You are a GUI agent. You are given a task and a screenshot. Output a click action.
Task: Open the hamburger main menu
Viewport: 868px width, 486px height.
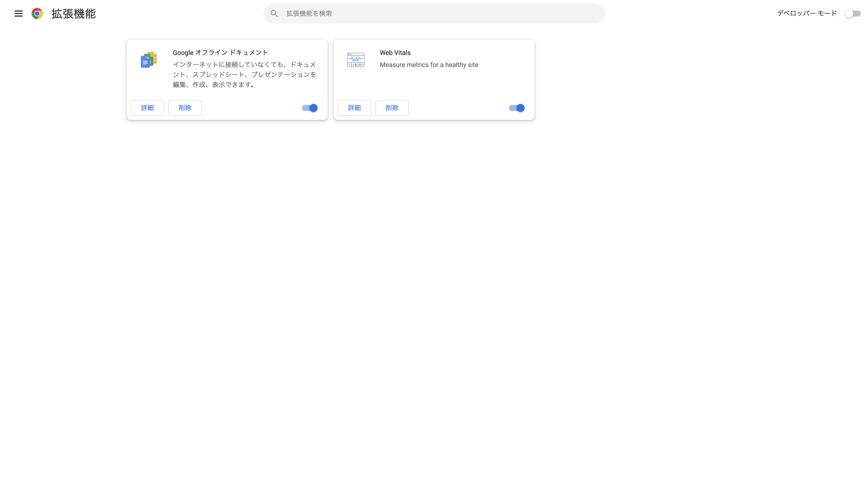tap(19, 14)
